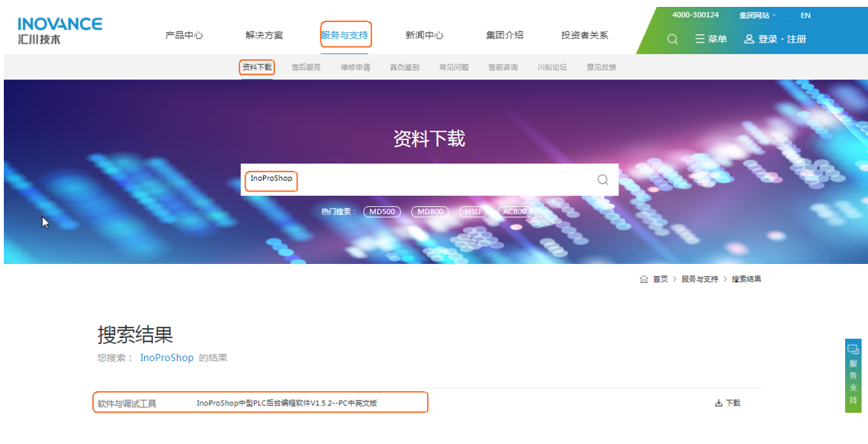This screenshot has height=444, width=868.
Task: Go to 首页 in breadcrumb
Action: coord(661,279)
